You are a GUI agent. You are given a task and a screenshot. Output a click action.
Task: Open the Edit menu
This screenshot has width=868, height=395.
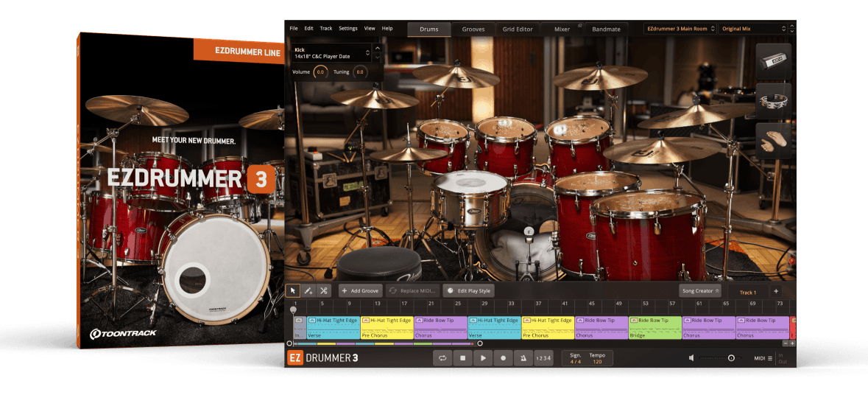(308, 28)
